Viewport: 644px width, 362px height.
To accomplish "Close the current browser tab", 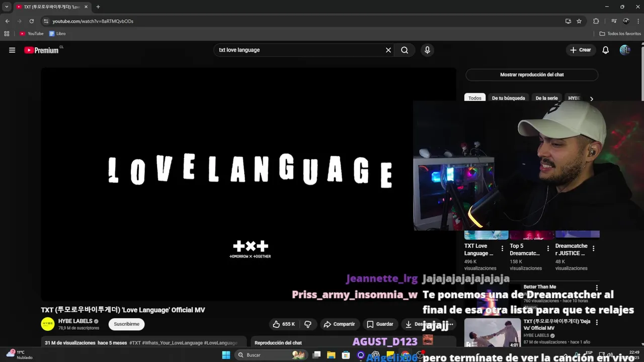I will pyautogui.click(x=86, y=7).
